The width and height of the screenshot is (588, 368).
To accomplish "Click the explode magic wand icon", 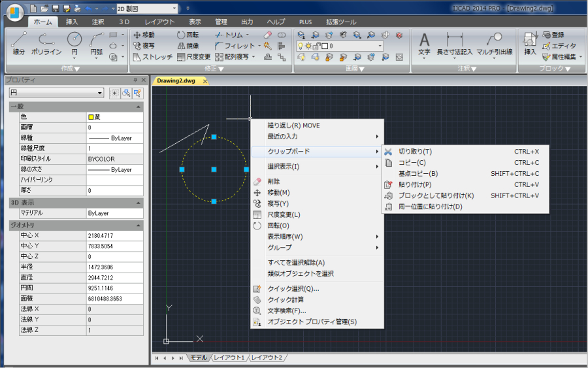I will click(267, 46).
